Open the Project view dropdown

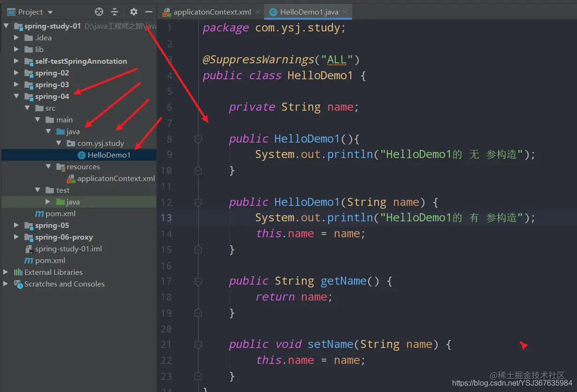coord(50,12)
